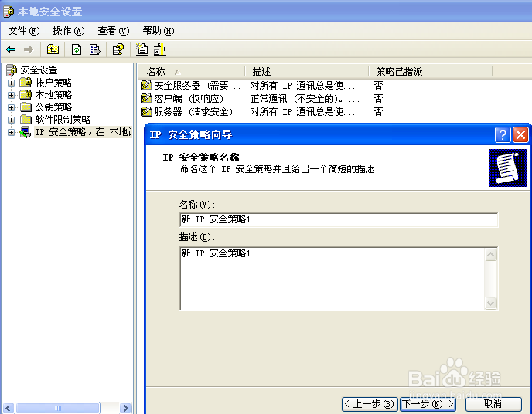The width and height of the screenshot is (532, 414).
Task: Click the 本地策略 folder icon
Action: point(26,94)
